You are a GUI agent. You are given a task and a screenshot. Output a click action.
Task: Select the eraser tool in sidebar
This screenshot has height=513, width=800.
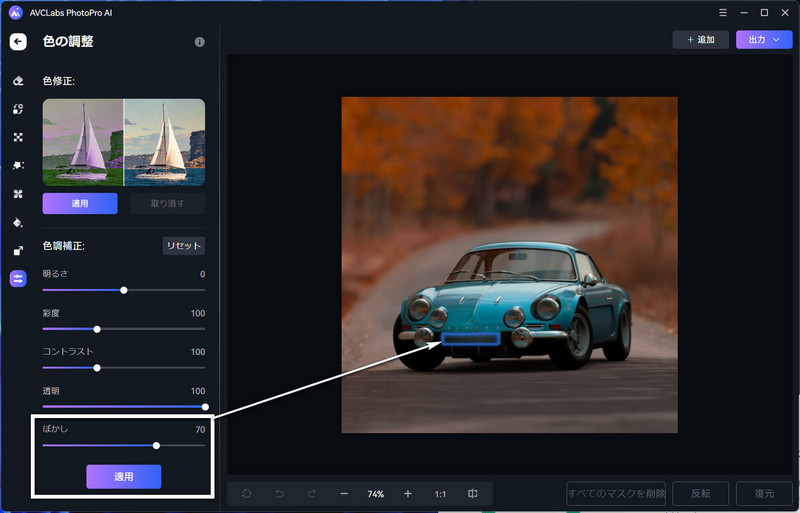click(x=18, y=81)
